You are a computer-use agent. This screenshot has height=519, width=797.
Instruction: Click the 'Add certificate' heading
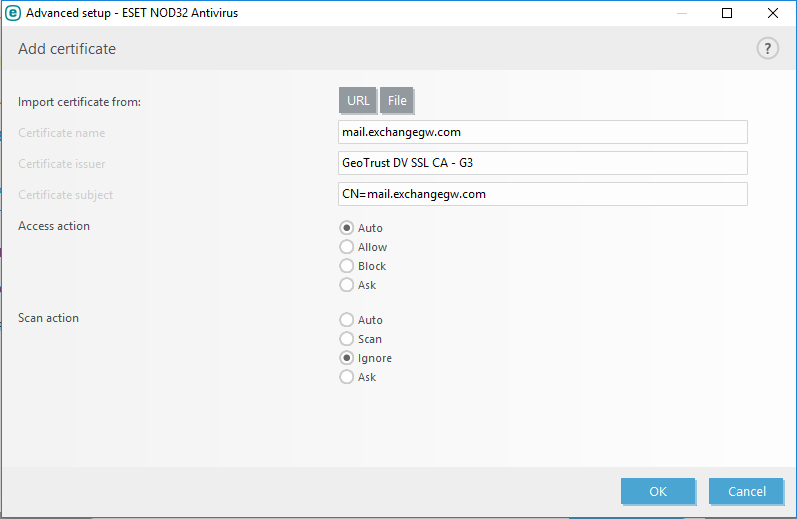click(x=67, y=49)
